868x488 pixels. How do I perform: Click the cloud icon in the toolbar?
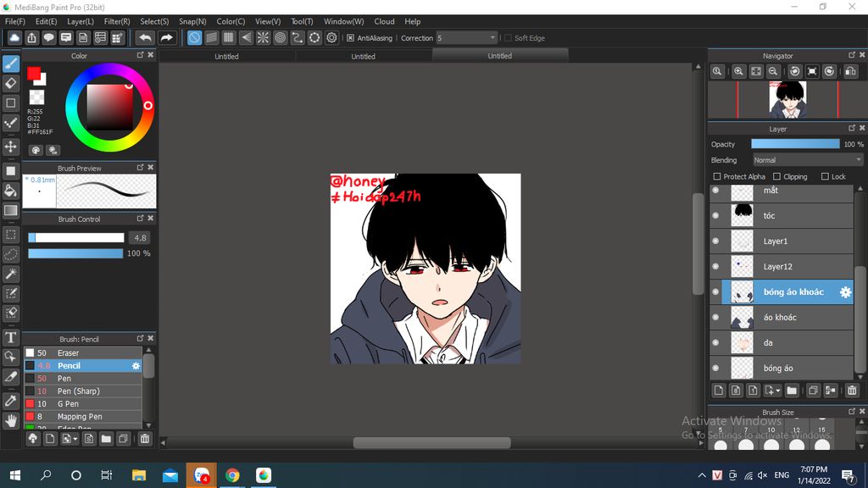point(14,37)
